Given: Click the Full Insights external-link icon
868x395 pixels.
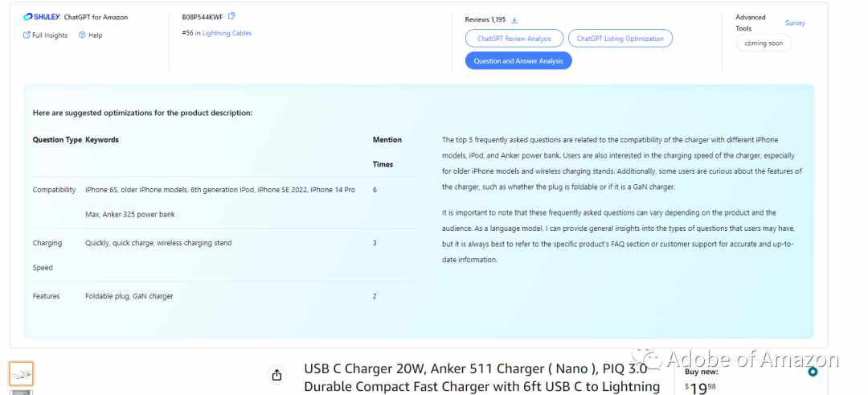Looking at the screenshot, I should coord(27,35).
